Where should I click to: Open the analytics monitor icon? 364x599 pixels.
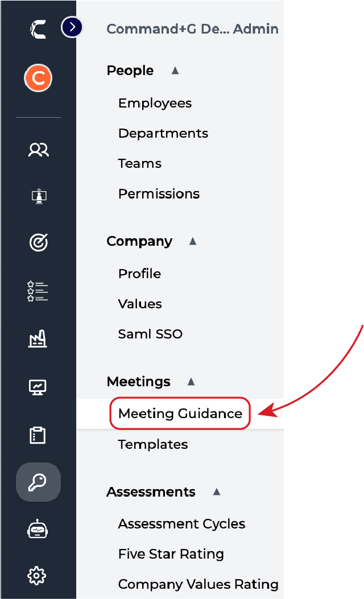(38, 387)
